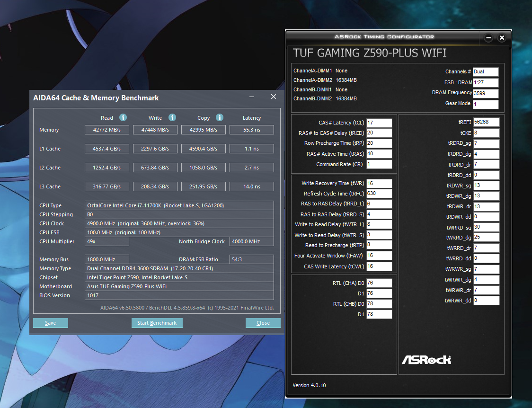
Task: Click the RAS# Active Time (tRAS) field
Action: click(379, 154)
